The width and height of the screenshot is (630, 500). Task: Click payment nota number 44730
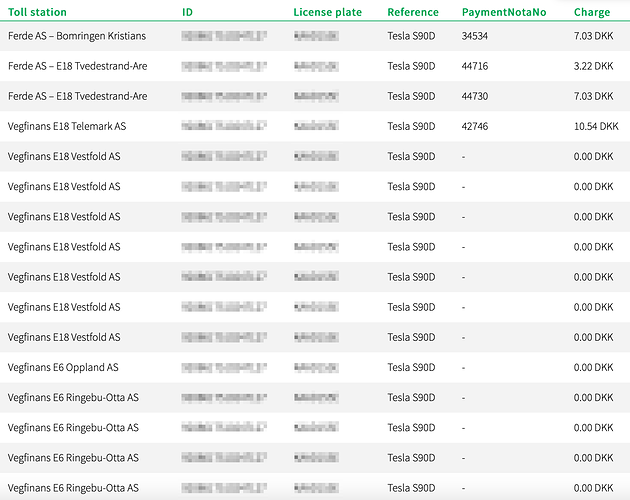point(475,96)
